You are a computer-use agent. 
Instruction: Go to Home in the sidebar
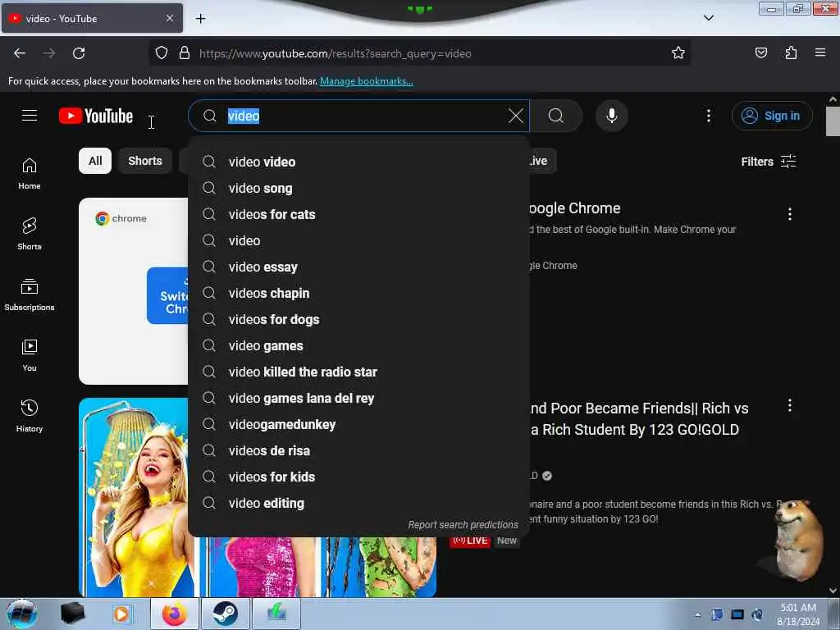30,174
